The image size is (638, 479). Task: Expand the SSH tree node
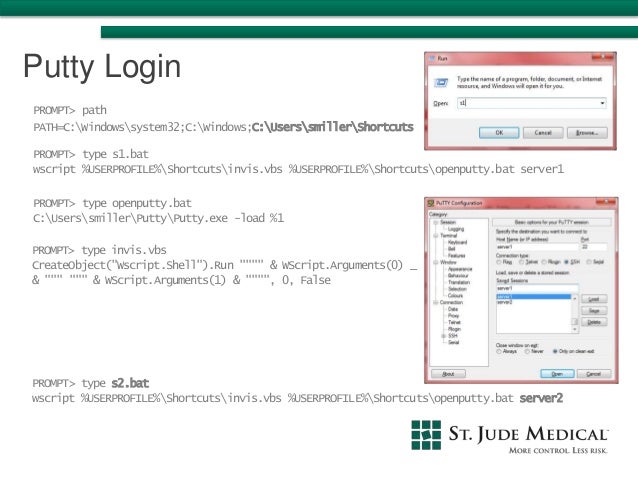coord(443,336)
